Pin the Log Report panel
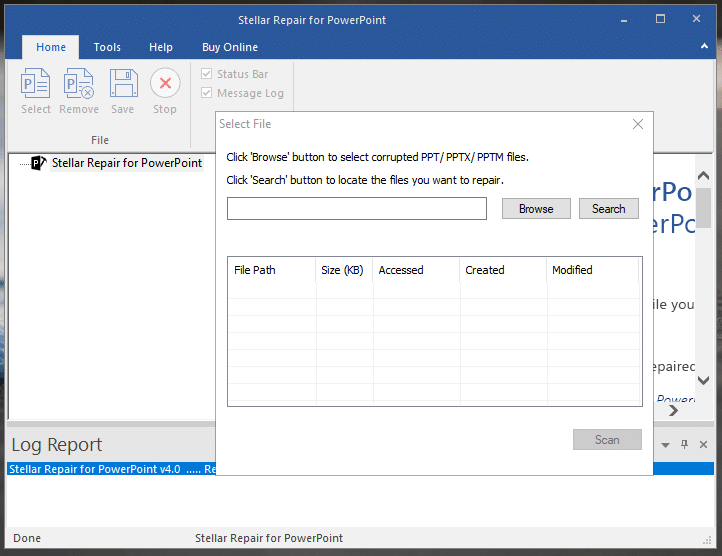The height and width of the screenshot is (556, 722). (x=685, y=444)
